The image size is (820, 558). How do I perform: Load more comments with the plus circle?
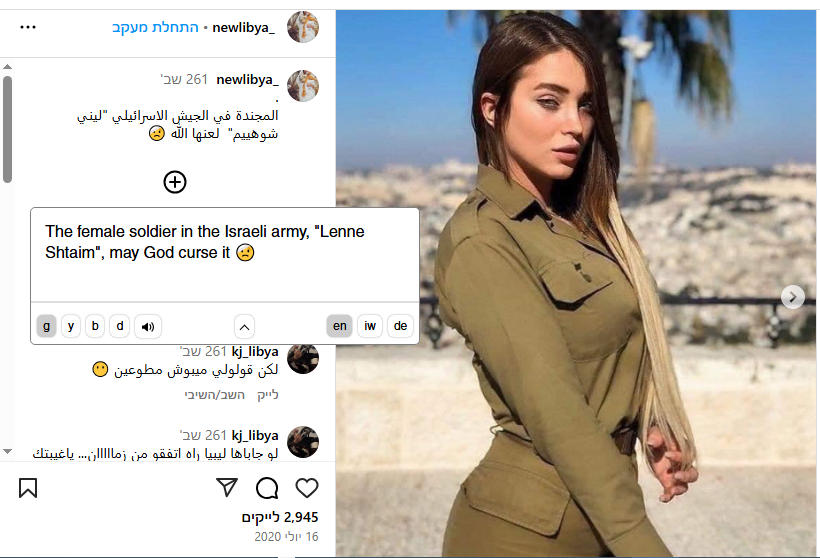[175, 182]
